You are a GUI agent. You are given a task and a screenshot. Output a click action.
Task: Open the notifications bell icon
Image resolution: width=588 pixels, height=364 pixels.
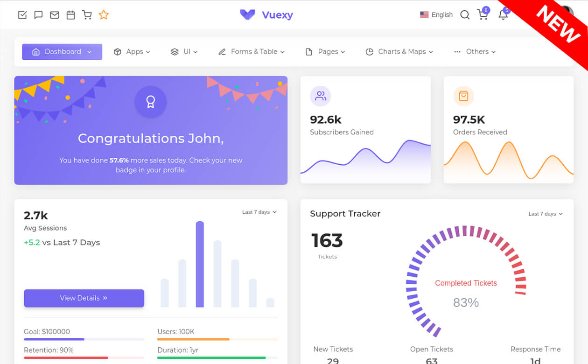(503, 14)
